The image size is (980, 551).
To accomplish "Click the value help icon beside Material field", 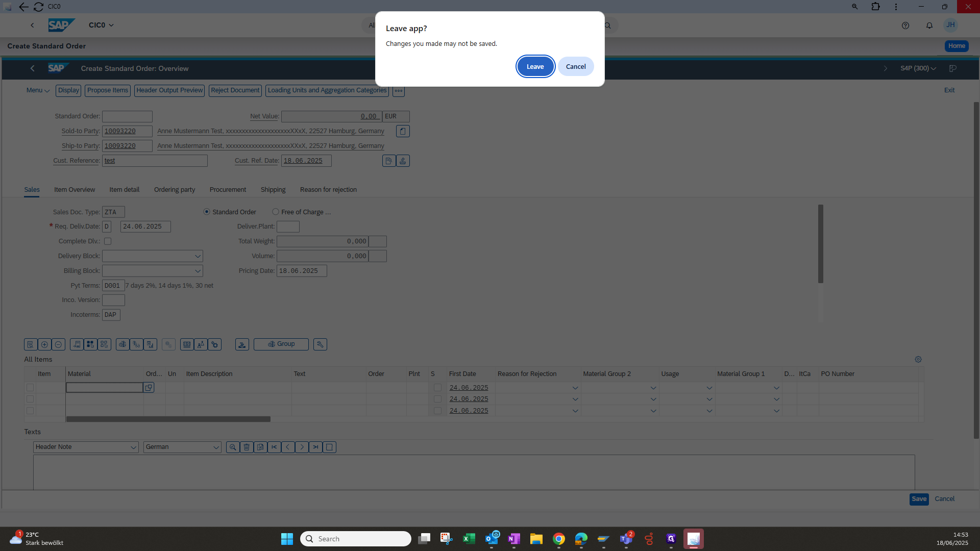I will 149,388.
